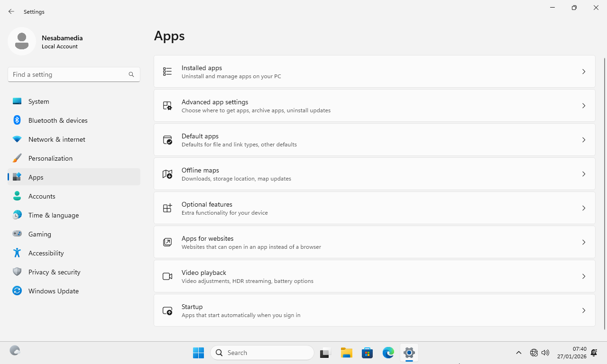
Task: Click the Offline maps icon
Action: (x=167, y=174)
